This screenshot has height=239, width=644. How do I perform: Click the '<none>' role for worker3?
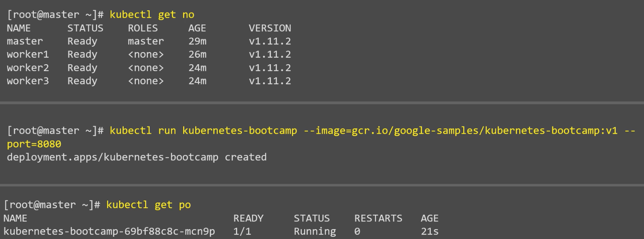[x=146, y=81]
